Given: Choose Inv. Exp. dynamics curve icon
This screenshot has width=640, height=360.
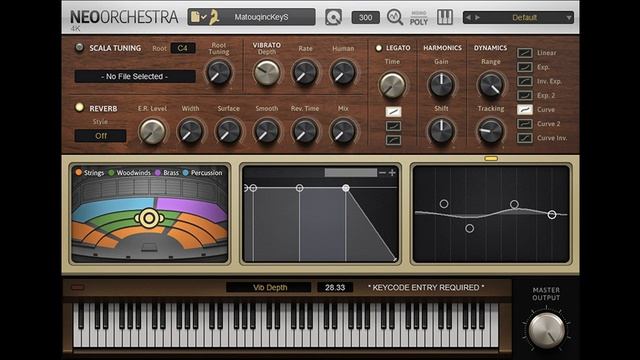Looking at the screenshot, I should click(525, 81).
